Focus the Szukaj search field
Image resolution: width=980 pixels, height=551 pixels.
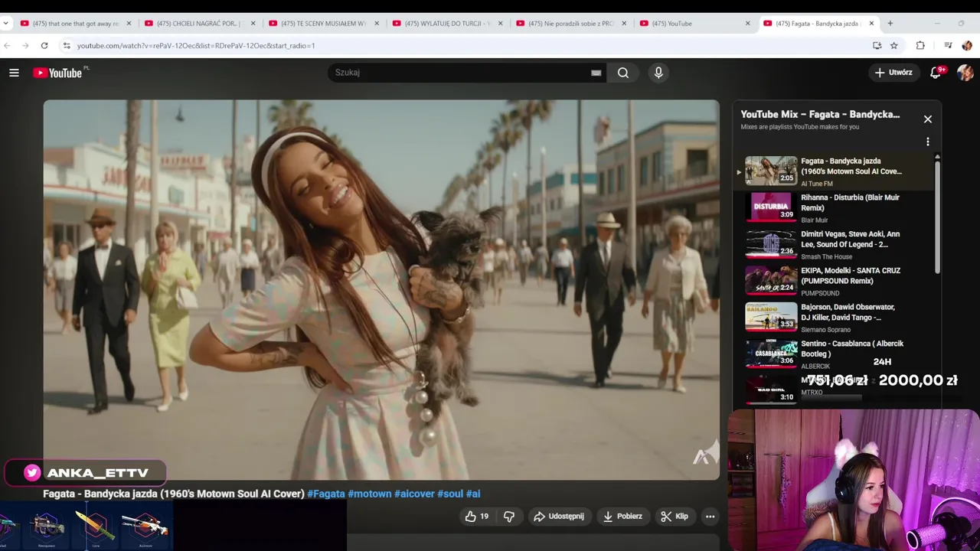(x=459, y=73)
